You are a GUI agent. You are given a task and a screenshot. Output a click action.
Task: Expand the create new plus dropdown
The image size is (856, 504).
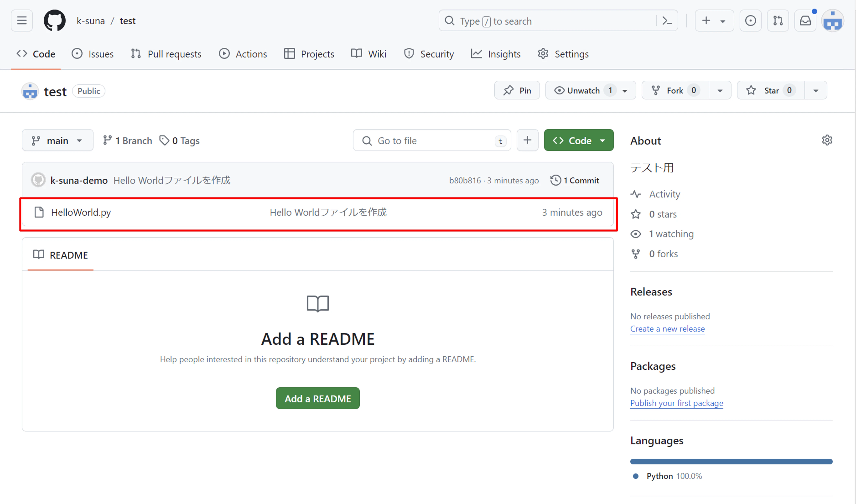pos(714,21)
